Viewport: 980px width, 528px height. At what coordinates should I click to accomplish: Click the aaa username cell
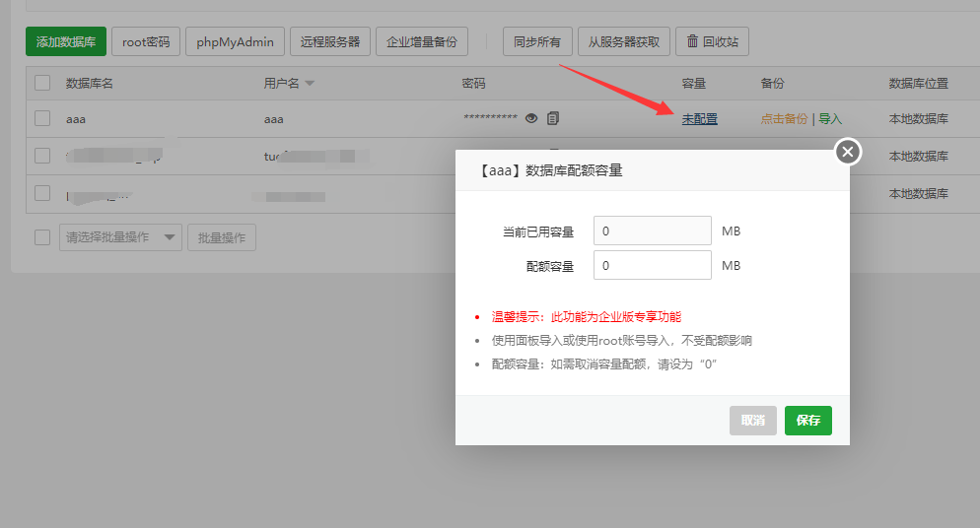click(274, 119)
